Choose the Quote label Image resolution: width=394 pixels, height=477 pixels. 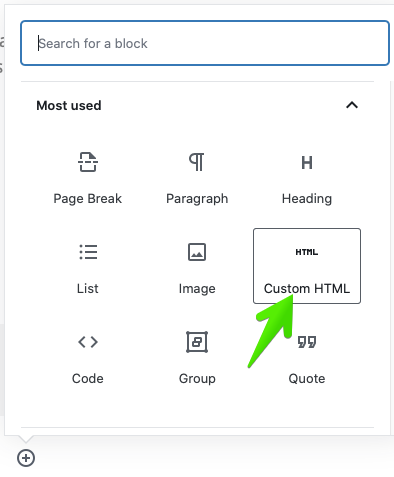pyautogui.click(x=307, y=379)
